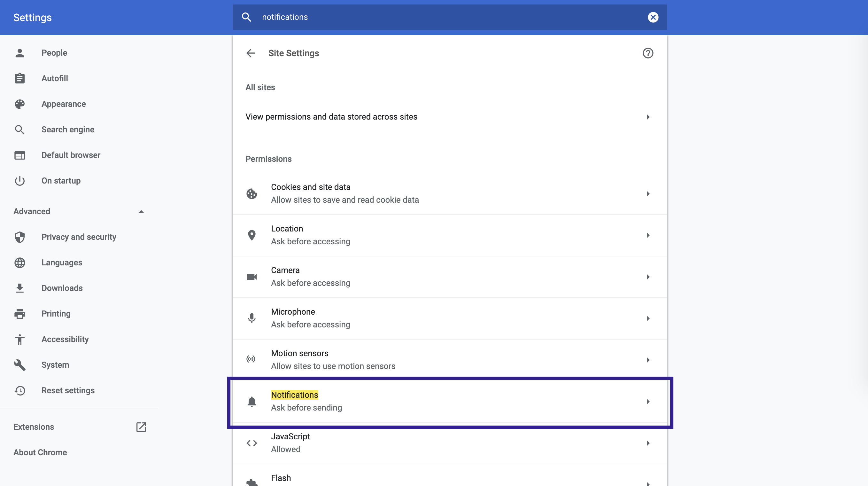Select On startup in the sidebar menu
The image size is (868, 486).
61,181
